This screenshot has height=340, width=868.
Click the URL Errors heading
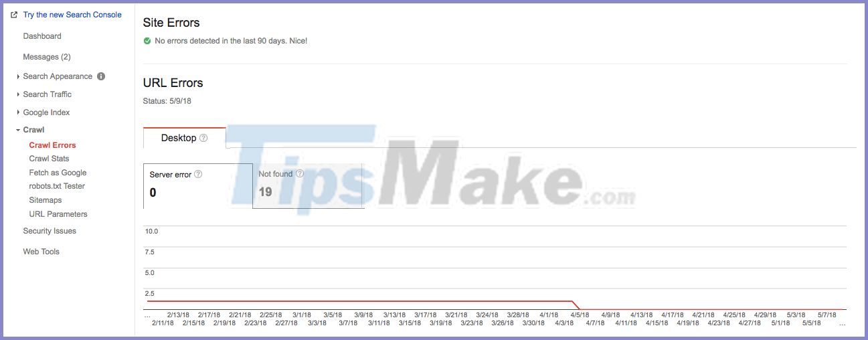pos(173,83)
